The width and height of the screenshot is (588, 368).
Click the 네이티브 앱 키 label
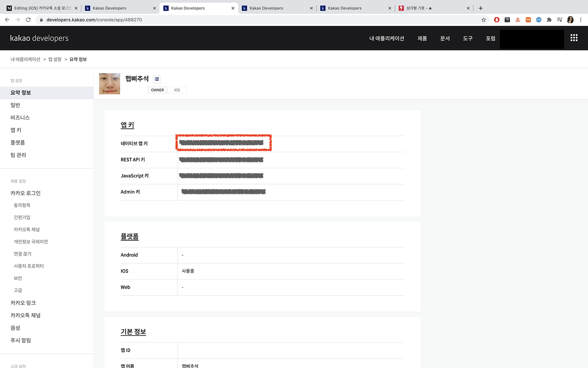coord(134,143)
